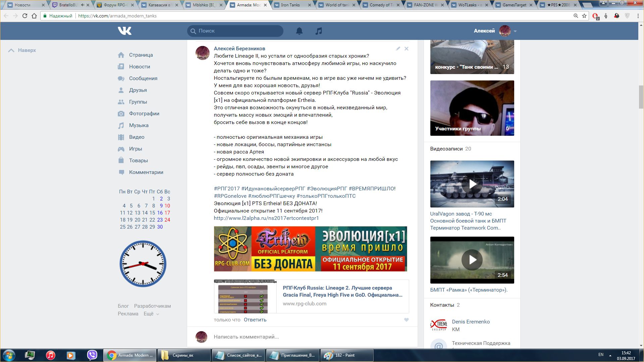Open РПГ-Клуб Russia link preview title
This screenshot has width=644, height=362.
[x=342, y=291]
